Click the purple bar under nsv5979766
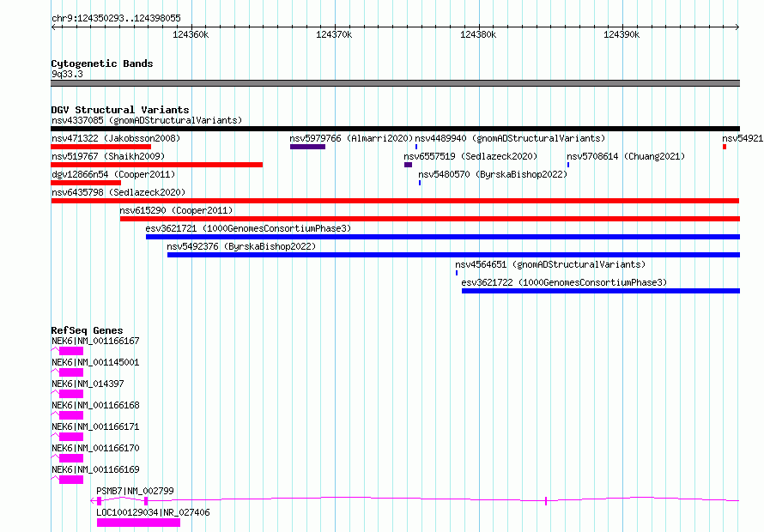 coord(307,147)
